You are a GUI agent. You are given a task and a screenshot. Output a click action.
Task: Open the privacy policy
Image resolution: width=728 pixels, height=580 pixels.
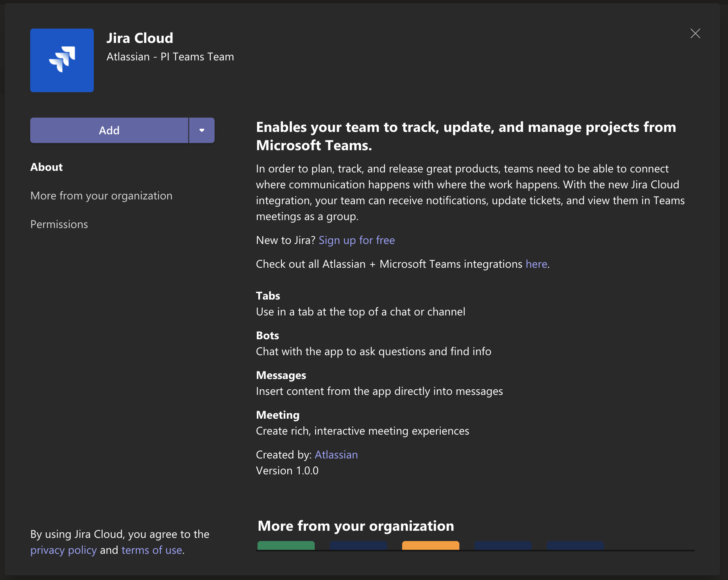click(x=63, y=550)
